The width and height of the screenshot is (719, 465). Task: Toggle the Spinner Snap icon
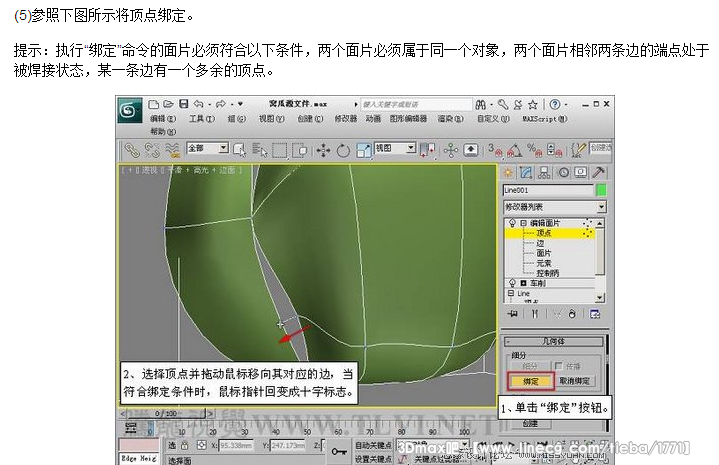pos(554,150)
